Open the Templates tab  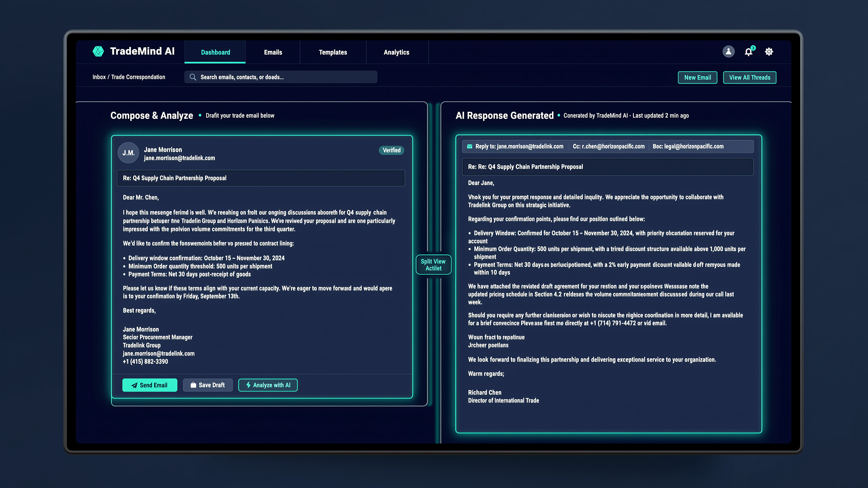(x=333, y=52)
